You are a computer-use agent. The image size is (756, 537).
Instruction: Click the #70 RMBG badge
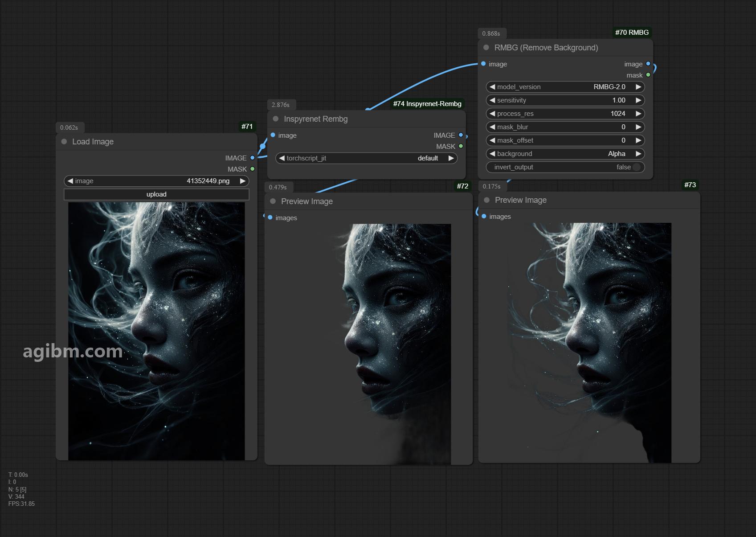(x=632, y=33)
